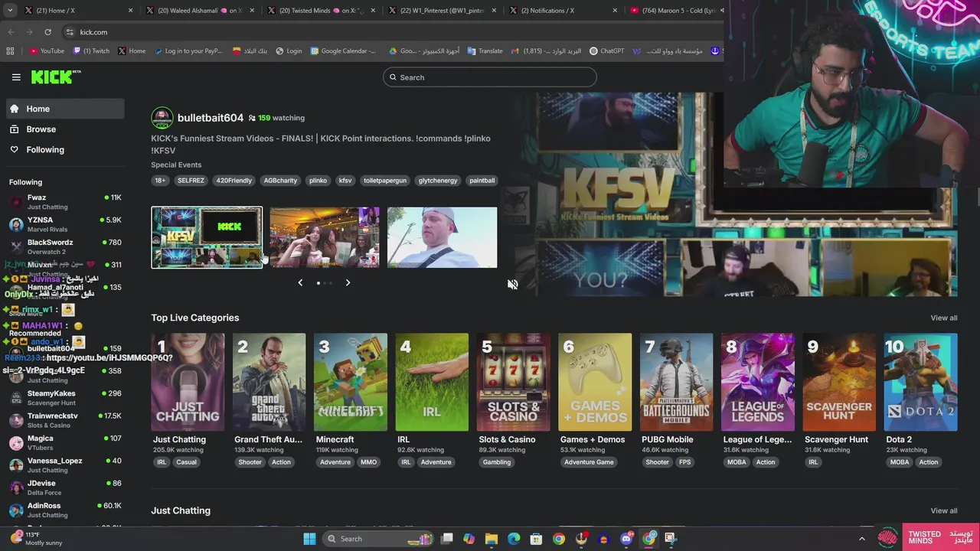View all Just Chatting streams
Viewport: 980px width, 551px height.
coord(943,510)
